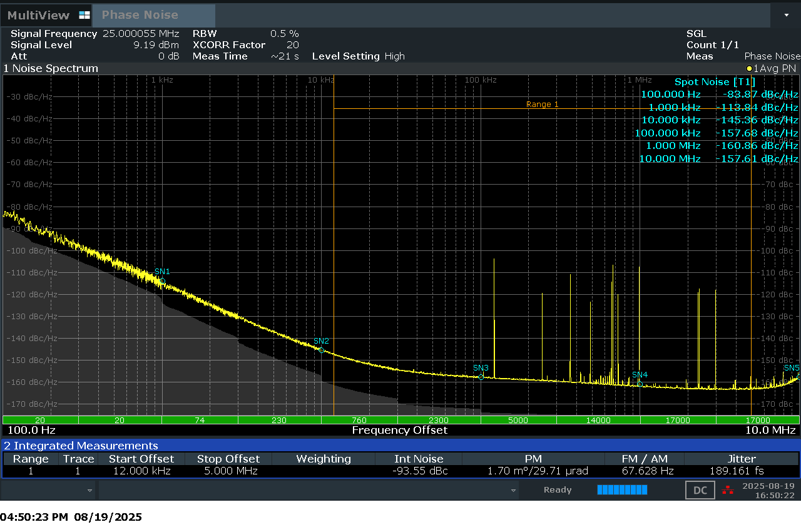Switch to the Phase Noise tab

pos(140,16)
